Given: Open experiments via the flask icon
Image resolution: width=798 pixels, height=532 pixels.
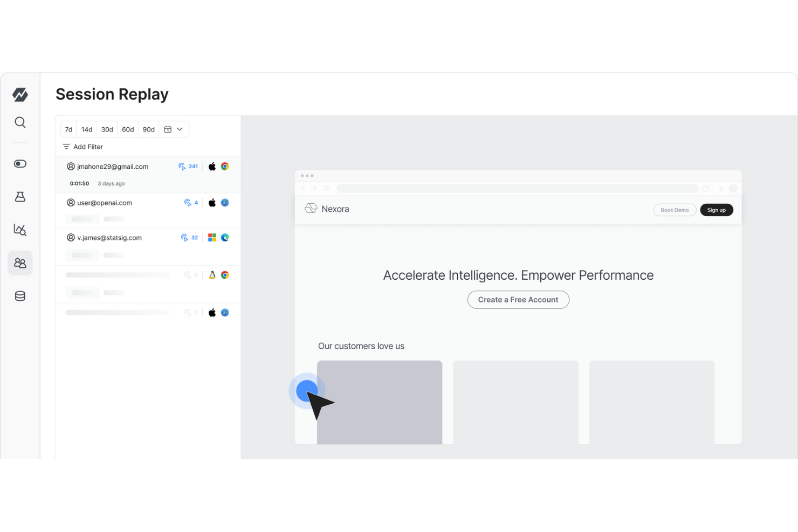Looking at the screenshot, I should pyautogui.click(x=20, y=197).
